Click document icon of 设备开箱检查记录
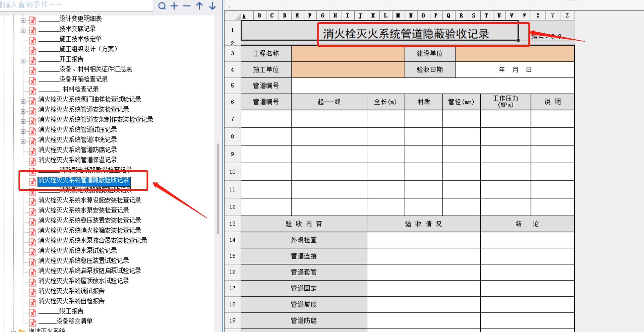Screen dimensions: 644x332 tap(33, 81)
